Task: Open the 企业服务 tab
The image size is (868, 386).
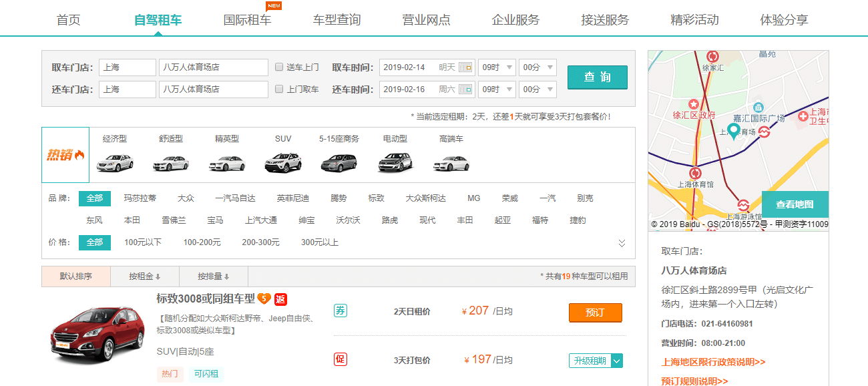Action: (515, 19)
